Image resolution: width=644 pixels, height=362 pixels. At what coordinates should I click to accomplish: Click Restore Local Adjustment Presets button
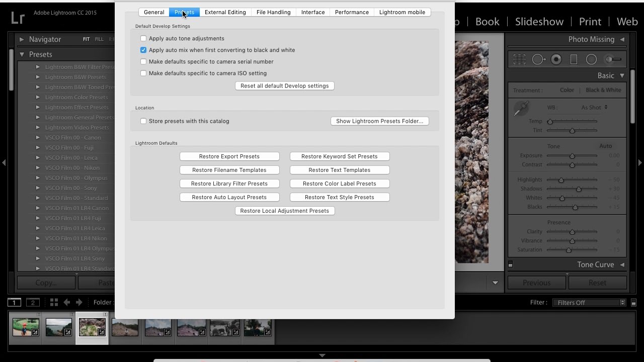tap(285, 211)
